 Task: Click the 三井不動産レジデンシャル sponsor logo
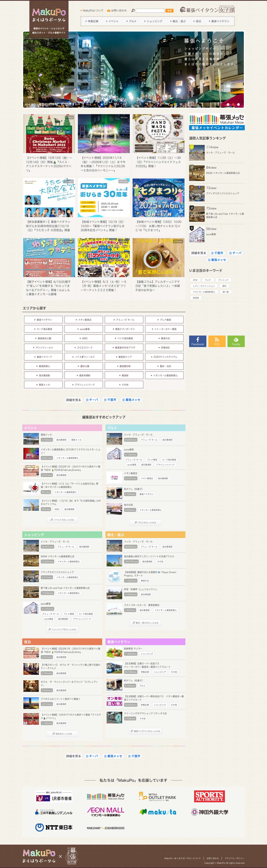pos(54,812)
